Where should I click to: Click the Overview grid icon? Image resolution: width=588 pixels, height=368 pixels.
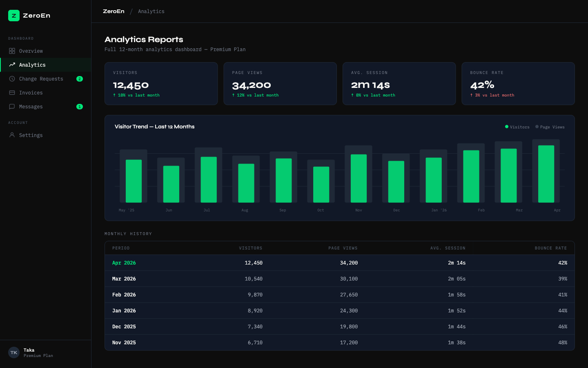click(12, 51)
